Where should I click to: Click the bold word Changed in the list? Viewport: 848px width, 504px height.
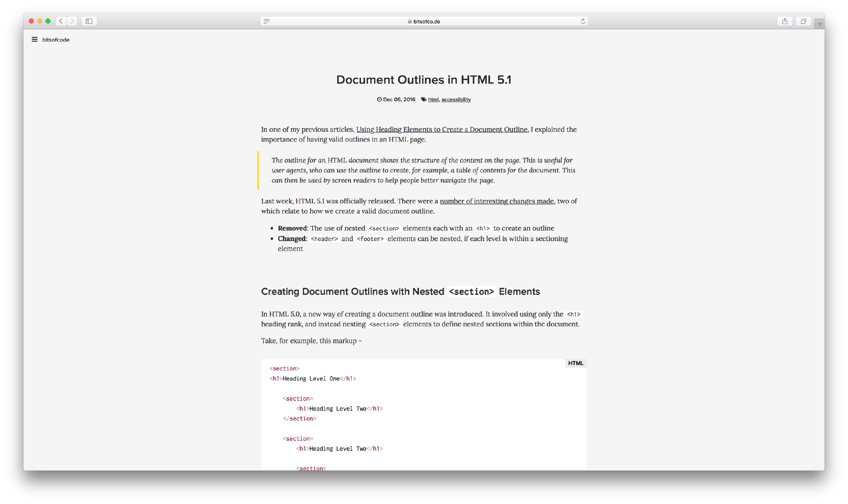click(292, 239)
